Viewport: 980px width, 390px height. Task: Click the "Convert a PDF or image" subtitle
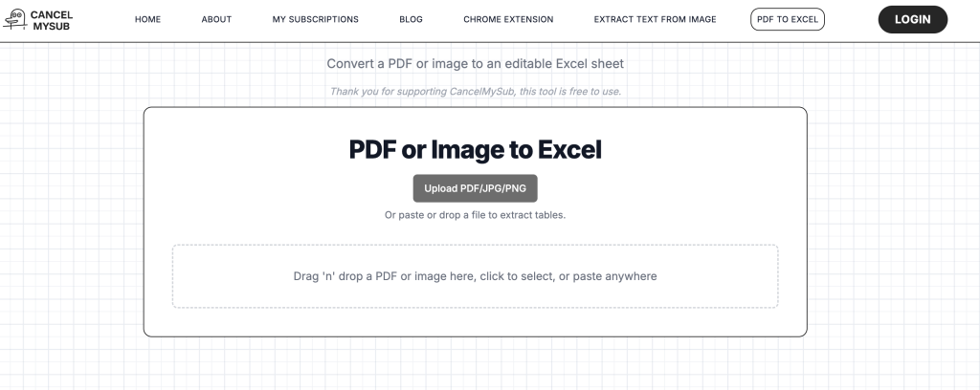point(475,64)
